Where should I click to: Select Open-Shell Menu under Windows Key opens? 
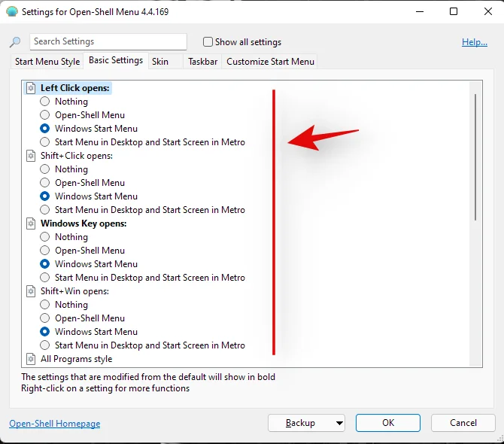tap(44, 251)
